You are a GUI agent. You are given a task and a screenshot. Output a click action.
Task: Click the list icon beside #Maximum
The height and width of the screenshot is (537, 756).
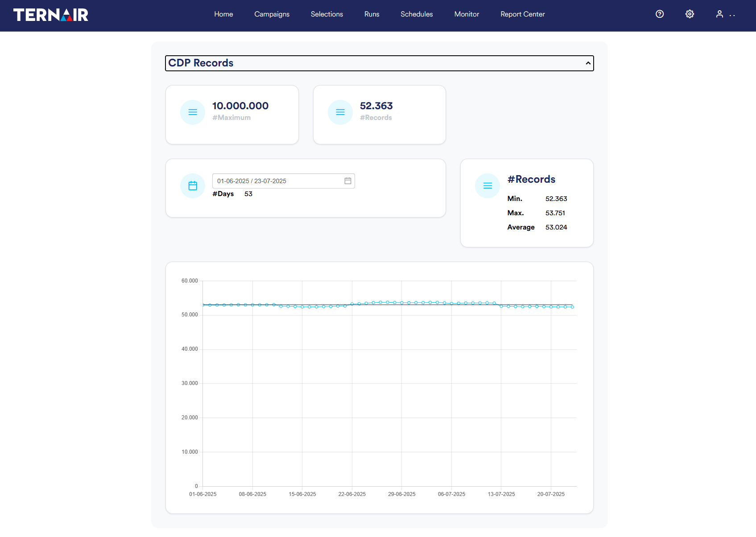pyautogui.click(x=193, y=112)
